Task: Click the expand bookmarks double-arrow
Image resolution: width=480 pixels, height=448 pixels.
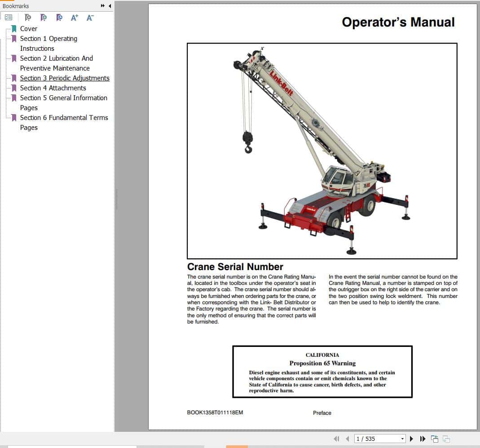Action: click(x=101, y=6)
